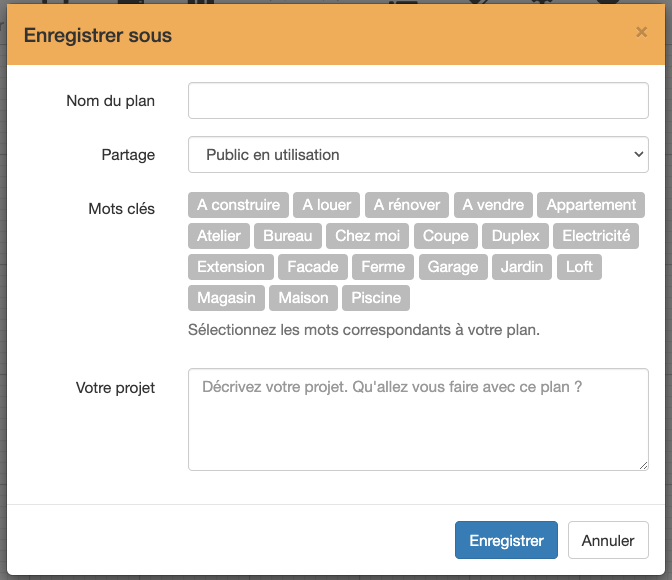
Task: Close the Enregistrer sous dialog
Action: click(641, 32)
